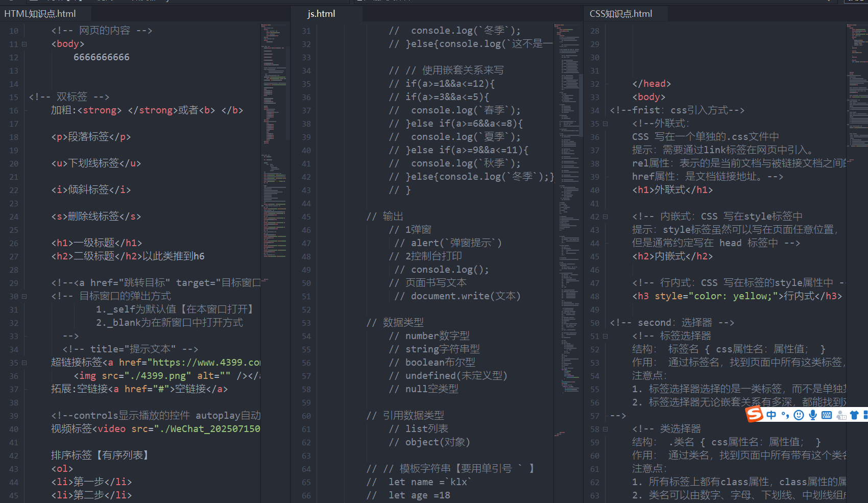The height and width of the screenshot is (503, 868).
Task: Click the frist: css引入方式 comment line
Action: coord(677,110)
